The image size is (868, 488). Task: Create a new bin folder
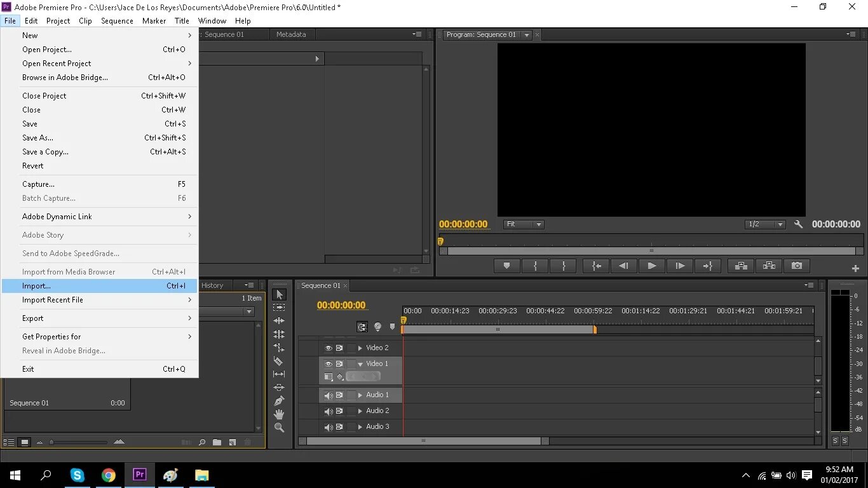pyautogui.click(x=217, y=442)
